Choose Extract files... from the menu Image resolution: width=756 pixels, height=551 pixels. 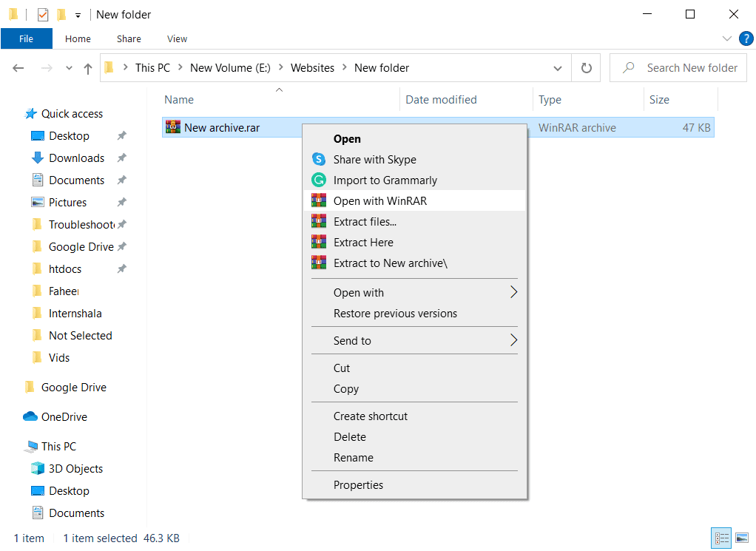pos(415,221)
